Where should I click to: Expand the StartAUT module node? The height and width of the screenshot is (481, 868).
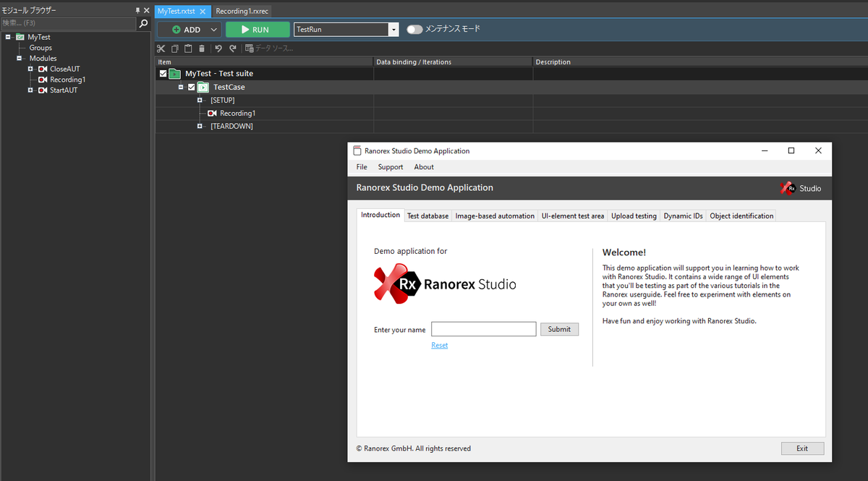coord(31,90)
